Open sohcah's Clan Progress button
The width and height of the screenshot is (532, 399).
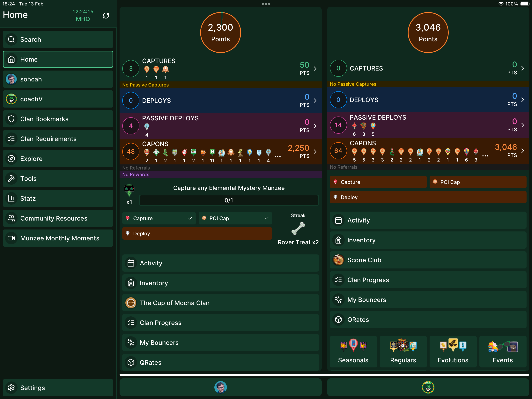click(x=221, y=323)
